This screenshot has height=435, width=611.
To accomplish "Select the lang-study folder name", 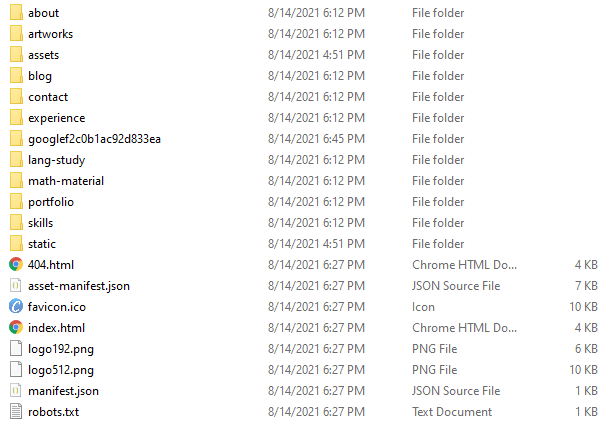I will click(57, 160).
